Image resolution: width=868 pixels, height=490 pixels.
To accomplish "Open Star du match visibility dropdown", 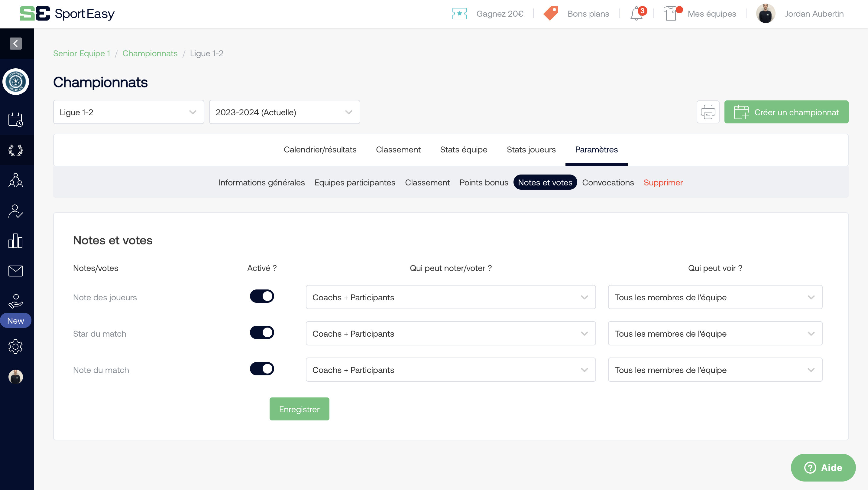I will (x=715, y=334).
